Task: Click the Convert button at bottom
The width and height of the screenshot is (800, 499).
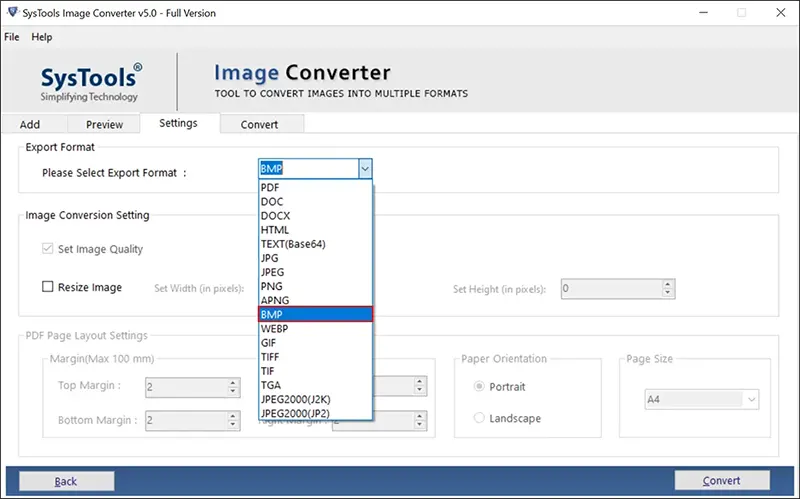Action: [721, 481]
